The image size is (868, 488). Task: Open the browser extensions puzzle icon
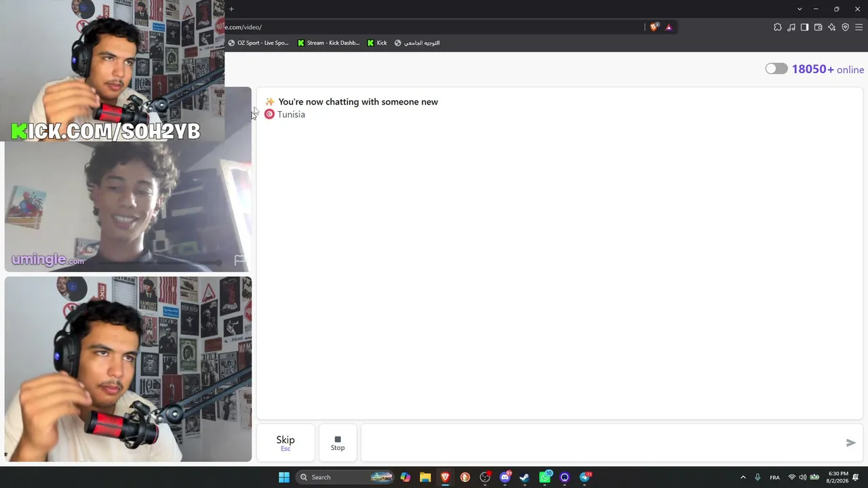coord(778,27)
